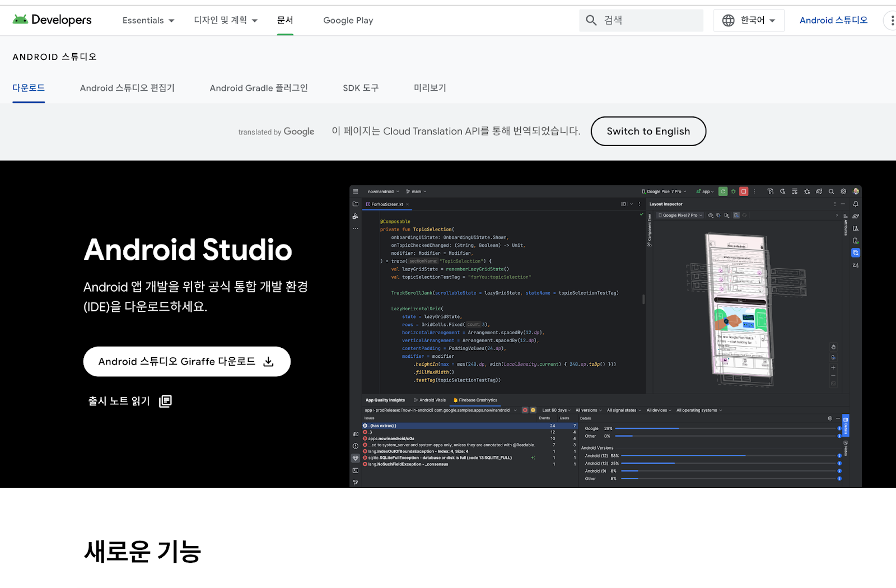Click the Android Developers logo

tap(52, 20)
